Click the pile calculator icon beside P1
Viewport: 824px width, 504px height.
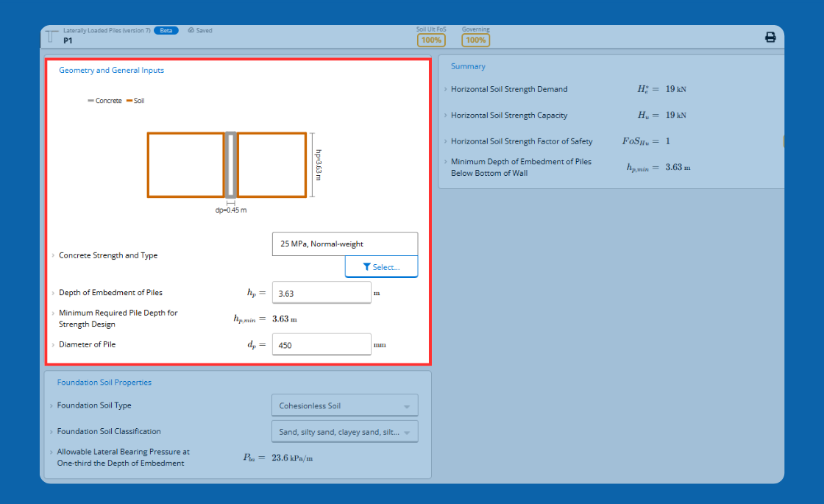[51, 36]
